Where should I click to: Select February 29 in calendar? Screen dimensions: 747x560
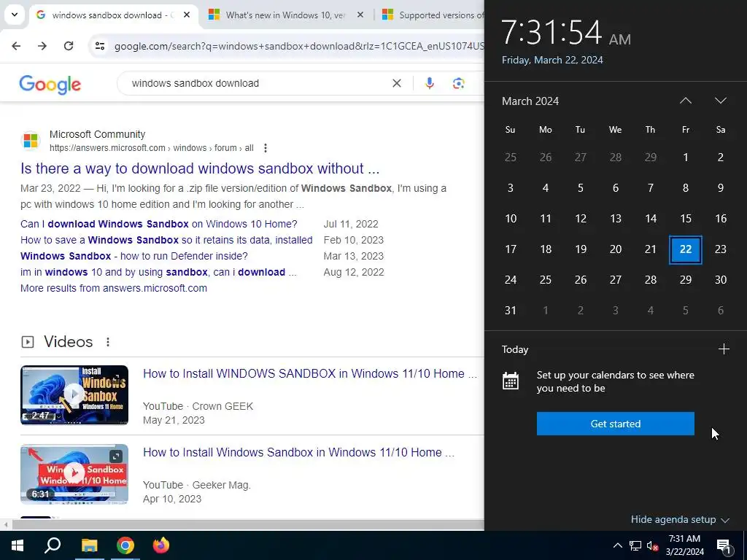pyautogui.click(x=650, y=157)
